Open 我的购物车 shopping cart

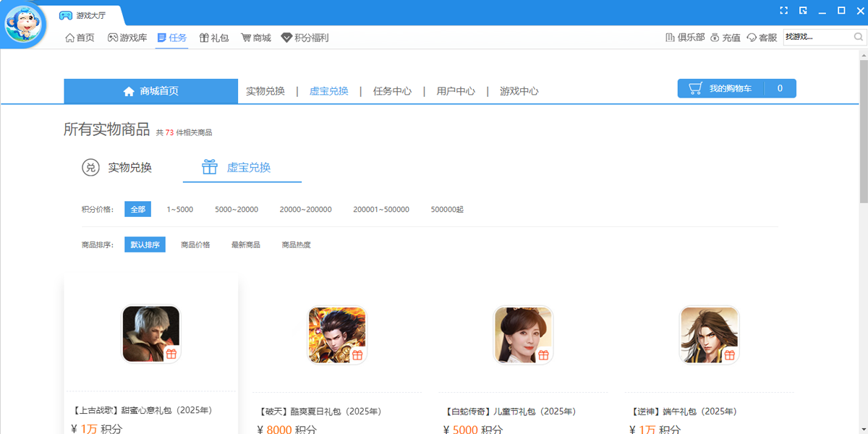tap(731, 88)
